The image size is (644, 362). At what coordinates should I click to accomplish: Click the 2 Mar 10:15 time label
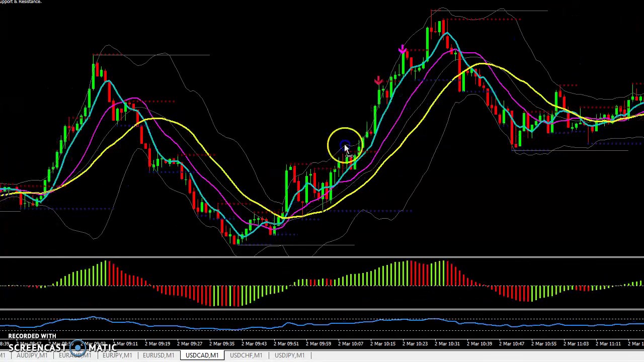point(382,344)
